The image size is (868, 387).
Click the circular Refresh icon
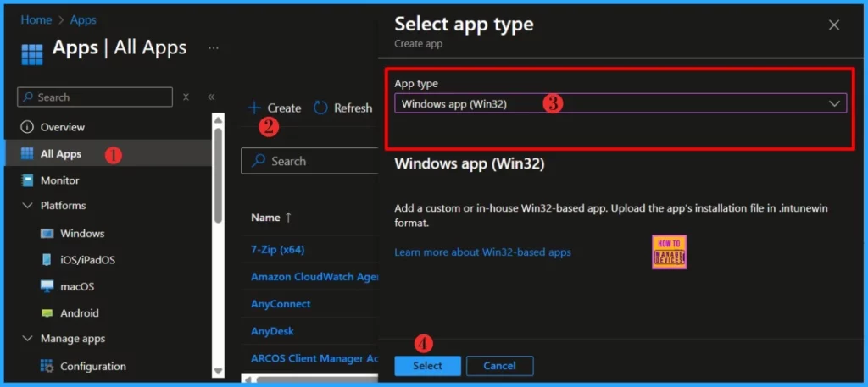pyautogui.click(x=320, y=108)
